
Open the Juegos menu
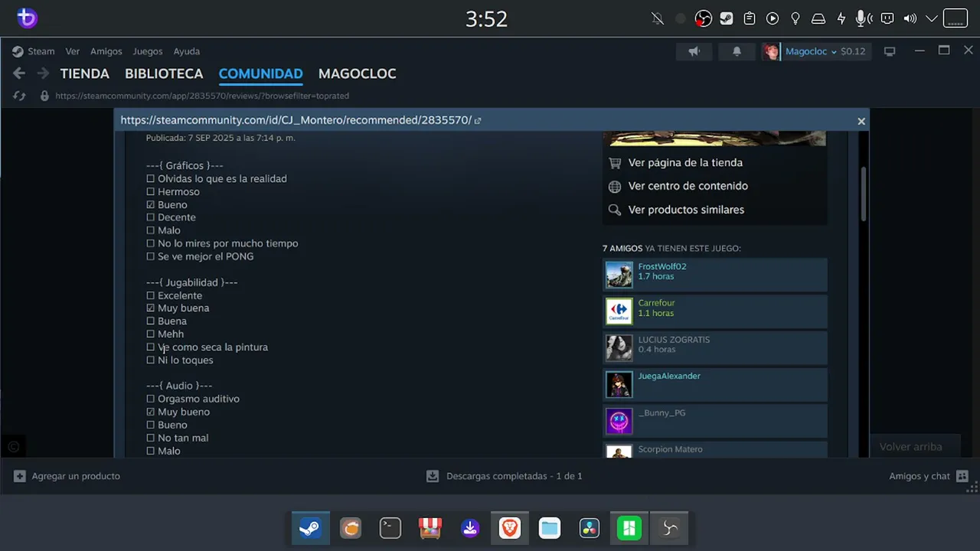point(148,51)
